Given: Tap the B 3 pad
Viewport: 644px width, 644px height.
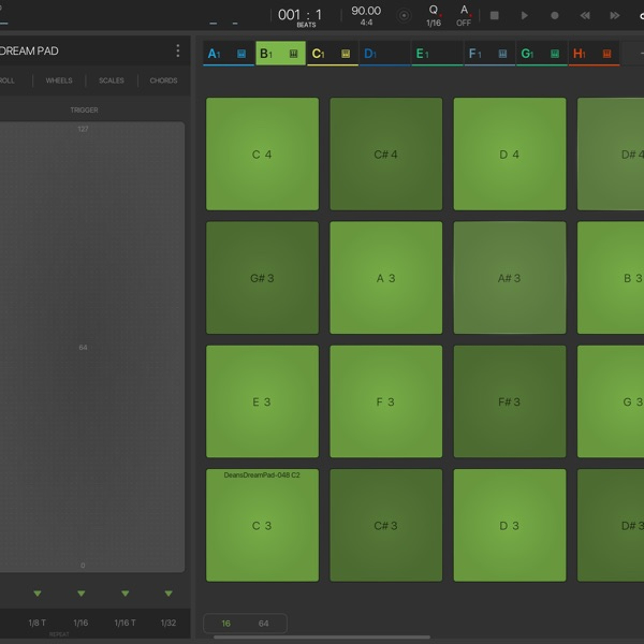Looking at the screenshot, I should pyautogui.click(x=611, y=278).
